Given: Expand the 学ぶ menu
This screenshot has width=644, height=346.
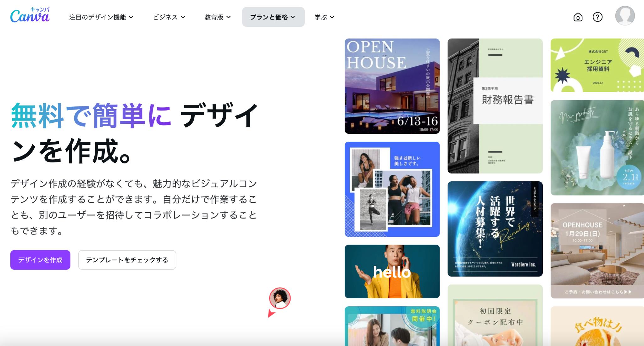Looking at the screenshot, I should (324, 17).
